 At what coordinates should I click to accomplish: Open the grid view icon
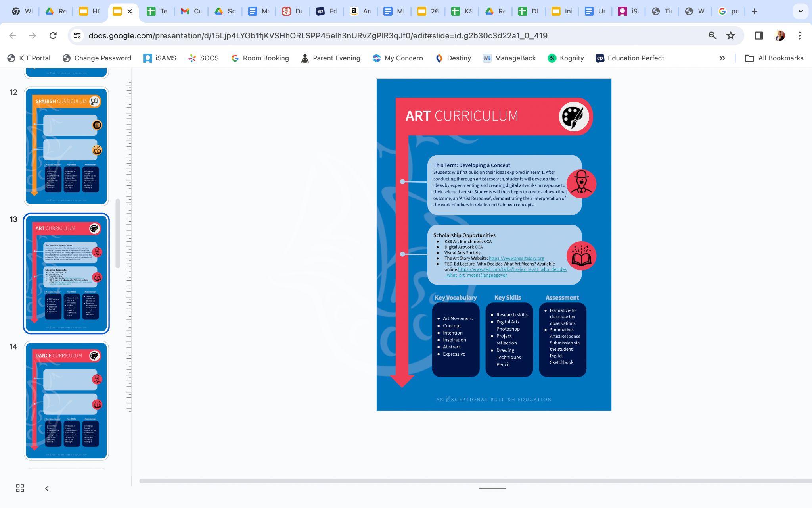point(20,488)
